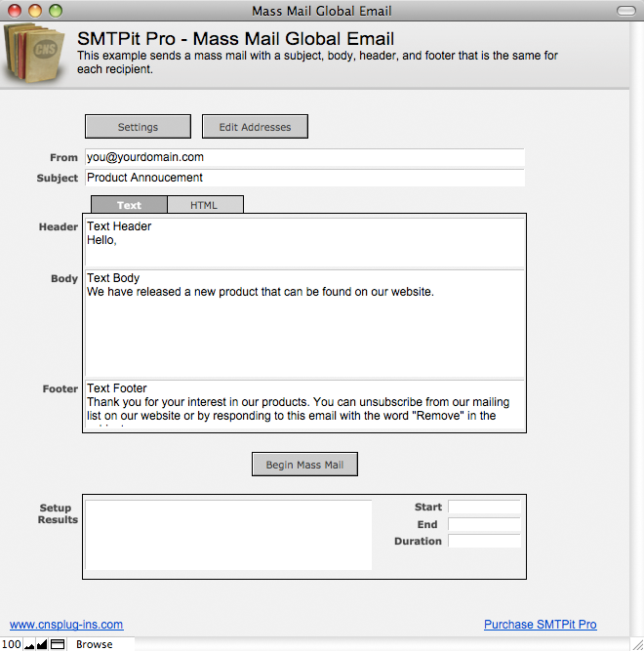Click the 'Setup Results' label
The width and height of the screenshot is (644, 651).
(58, 513)
